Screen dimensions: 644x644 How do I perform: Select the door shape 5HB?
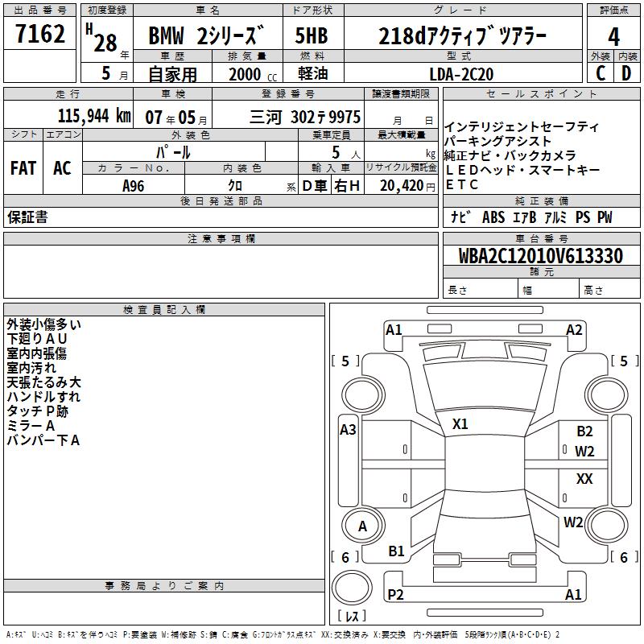[312, 35]
